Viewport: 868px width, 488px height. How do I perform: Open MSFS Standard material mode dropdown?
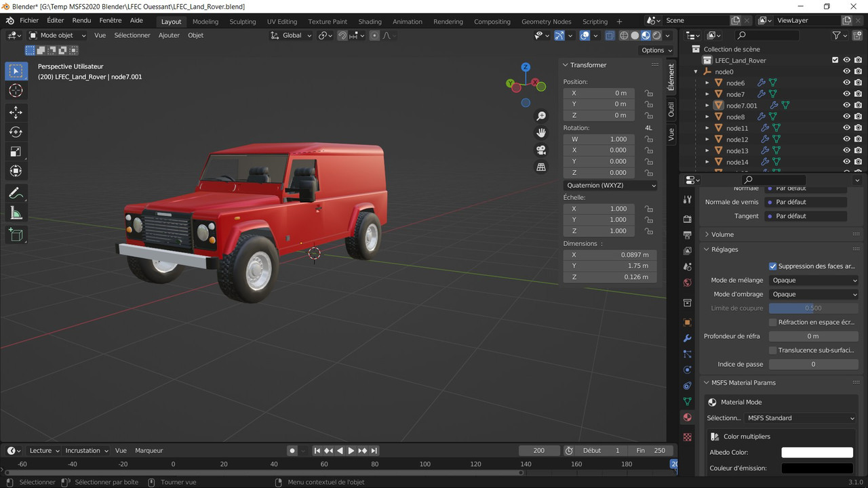click(801, 418)
